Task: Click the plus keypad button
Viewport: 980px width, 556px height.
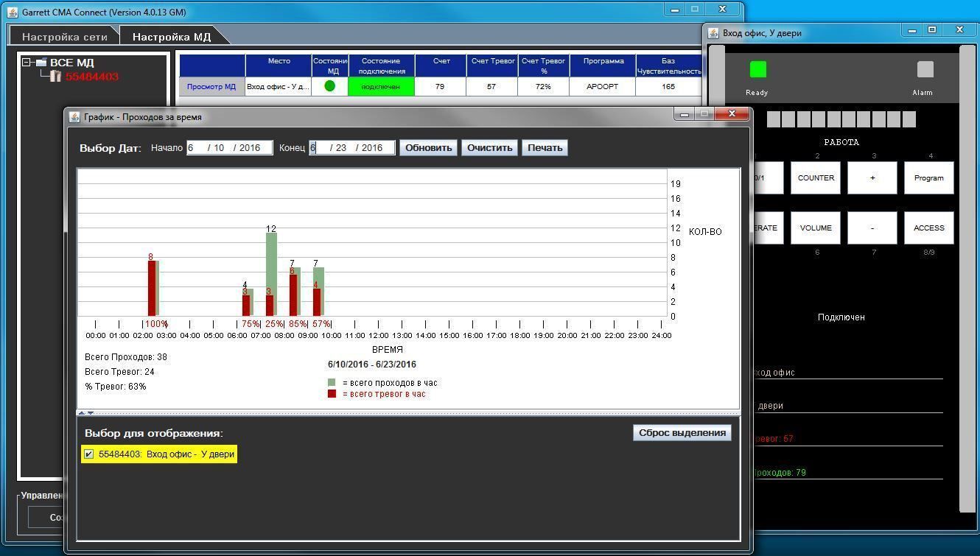Action: point(872,178)
